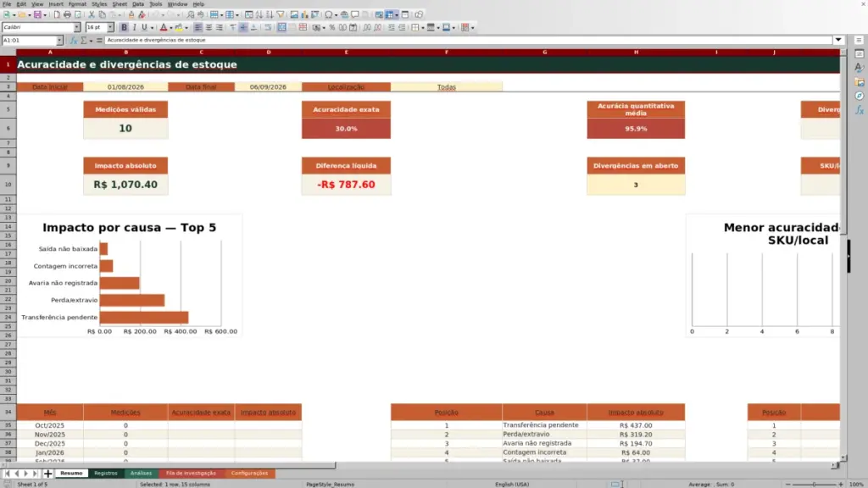Viewport: 868px width, 488px height.
Task: Click the Sort Ascending icon
Action: pyautogui.click(x=259, y=15)
